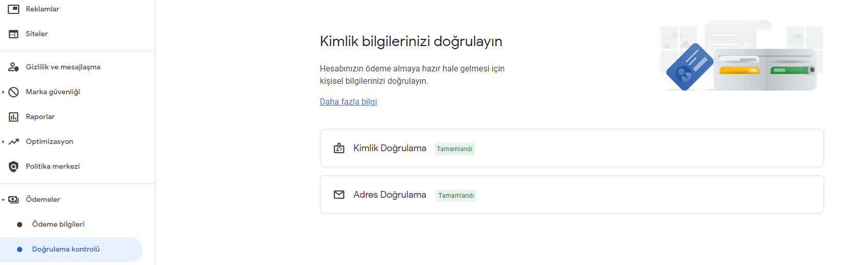Open the Kimlik Doğrulama card
Viewport: 868px width, 265px height.
[571, 148]
